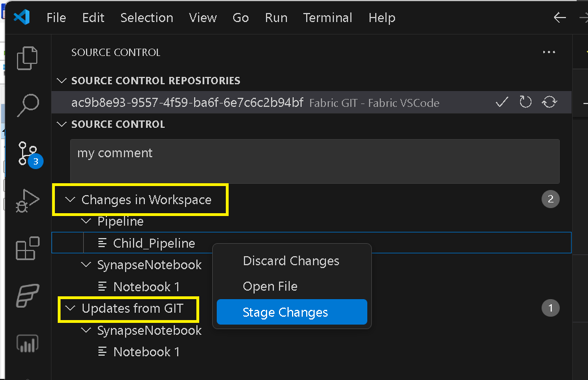The height and width of the screenshot is (380, 588).
Task: Click the refresh icon on the repository row
Action: pyautogui.click(x=525, y=102)
